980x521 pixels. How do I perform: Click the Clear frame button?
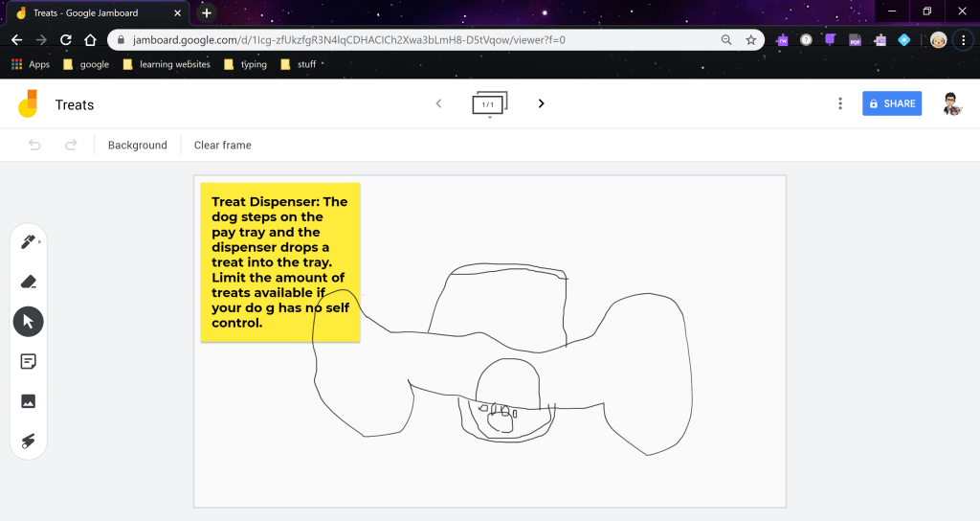tap(222, 145)
